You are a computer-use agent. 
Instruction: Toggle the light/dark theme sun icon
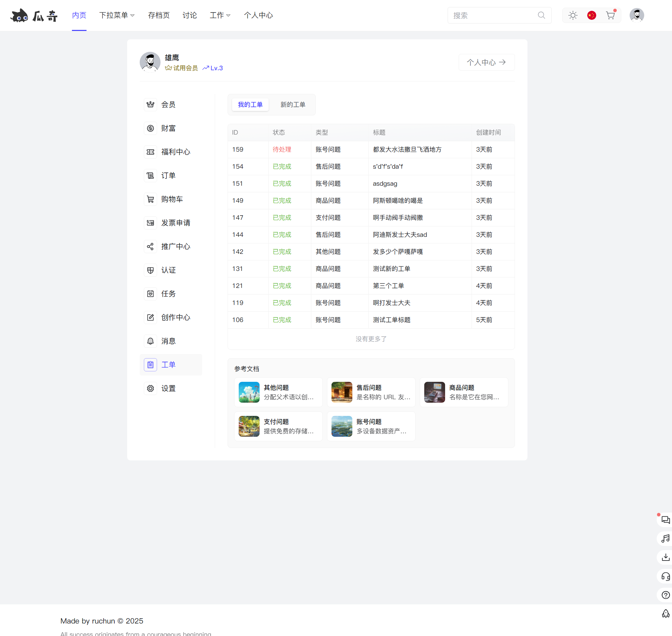573,15
